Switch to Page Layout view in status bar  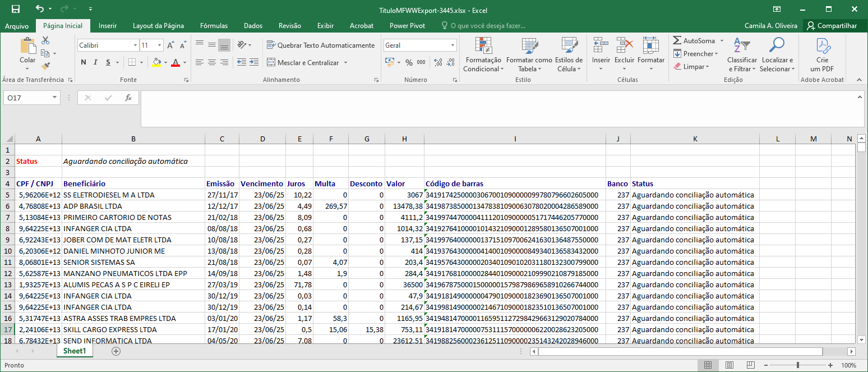pyautogui.click(x=730, y=365)
